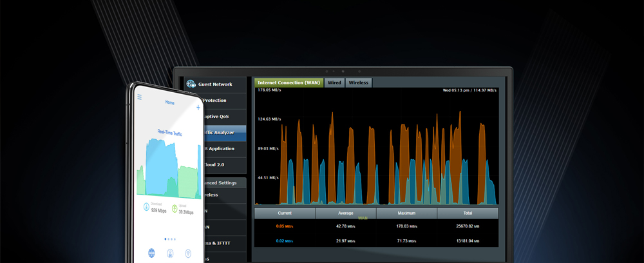Open Guest Network in sidebar
644x263 pixels.
pos(214,84)
